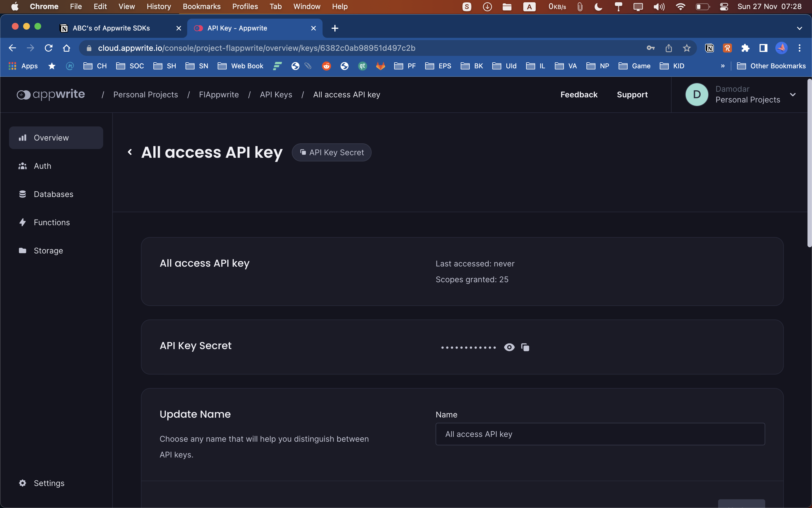Open the Apps bookmarks shortcut
The width and height of the screenshot is (812, 508).
[23, 66]
